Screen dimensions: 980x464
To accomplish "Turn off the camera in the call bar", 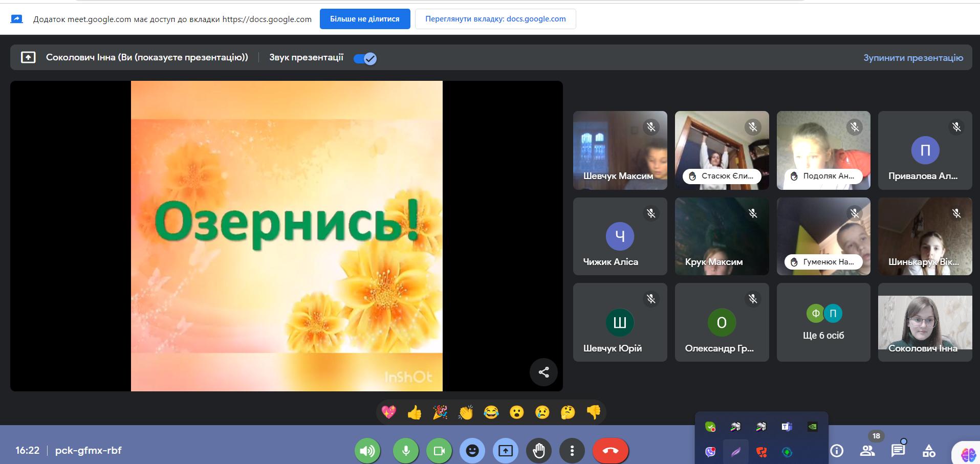I will tap(439, 451).
